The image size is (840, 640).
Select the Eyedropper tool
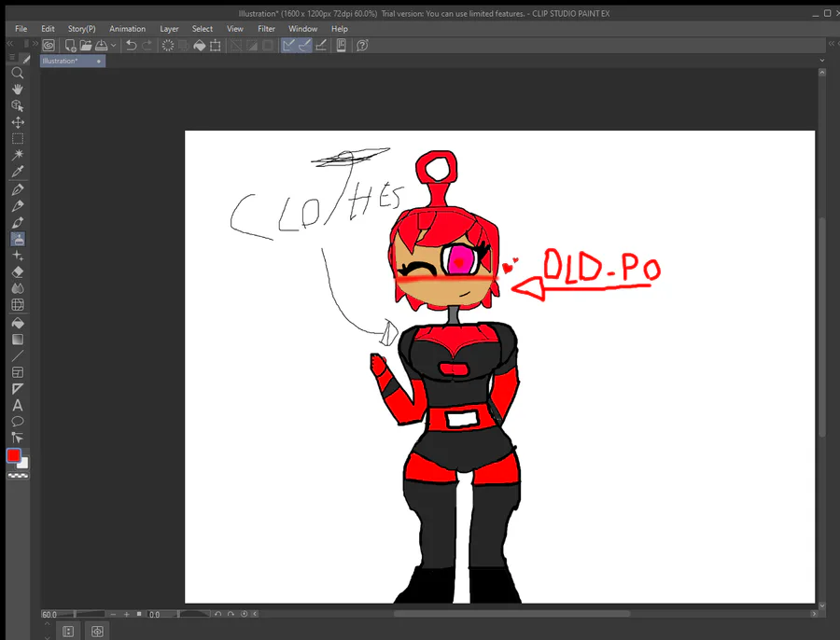[18, 172]
